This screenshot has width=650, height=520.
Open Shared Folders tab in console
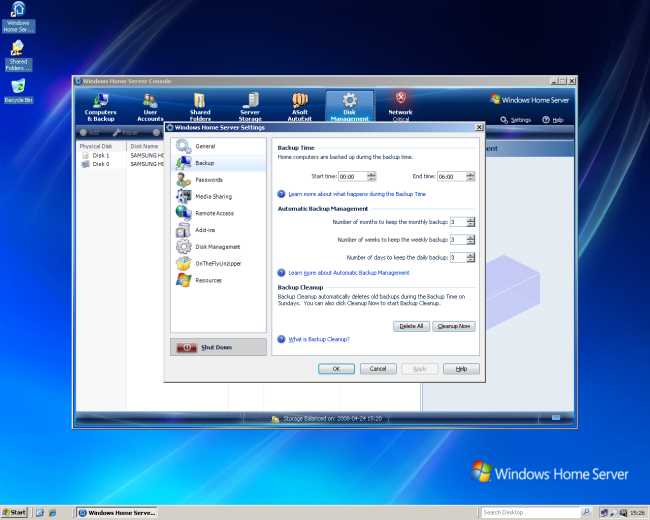point(200,107)
